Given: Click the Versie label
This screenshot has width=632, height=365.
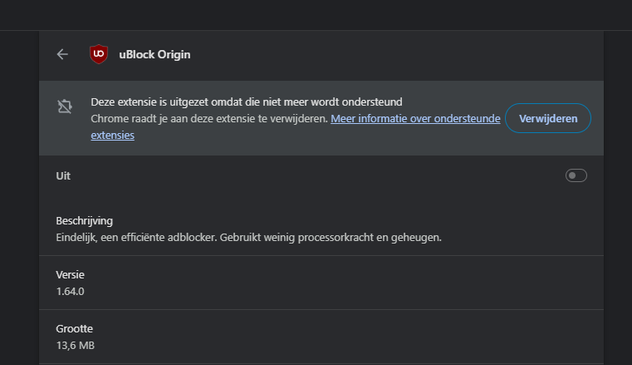Looking at the screenshot, I should point(70,275).
